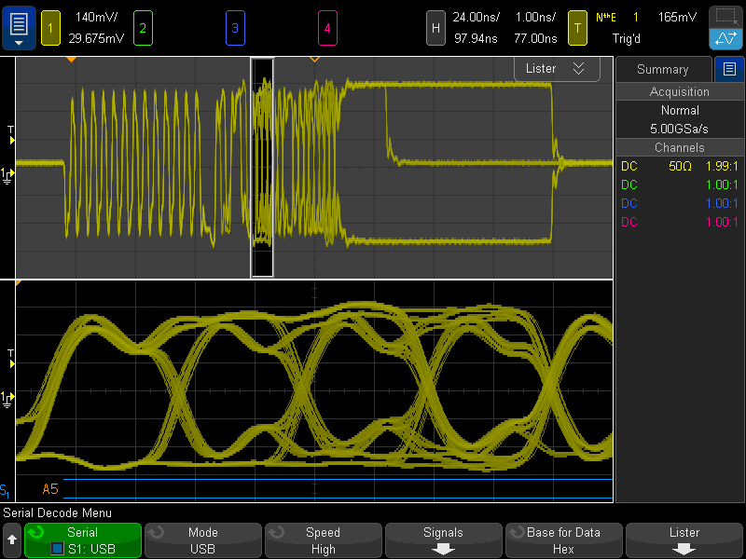Click the A5 decoded packet label
Viewport: 746px width, 560px height.
tap(50, 488)
